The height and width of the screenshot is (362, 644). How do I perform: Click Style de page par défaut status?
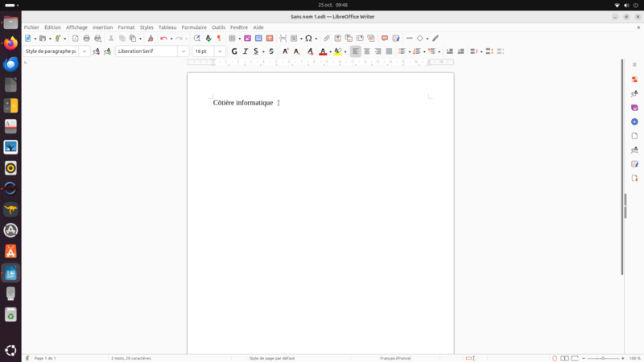click(272, 358)
